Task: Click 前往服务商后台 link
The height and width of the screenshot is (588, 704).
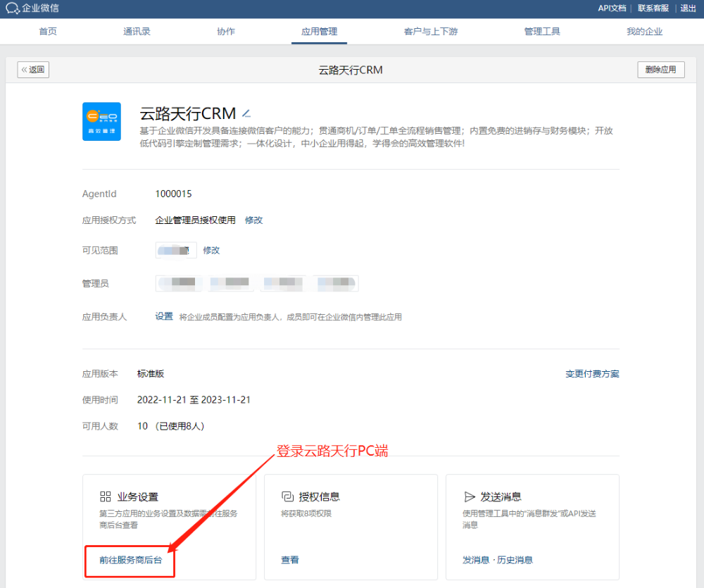Action: click(131, 560)
